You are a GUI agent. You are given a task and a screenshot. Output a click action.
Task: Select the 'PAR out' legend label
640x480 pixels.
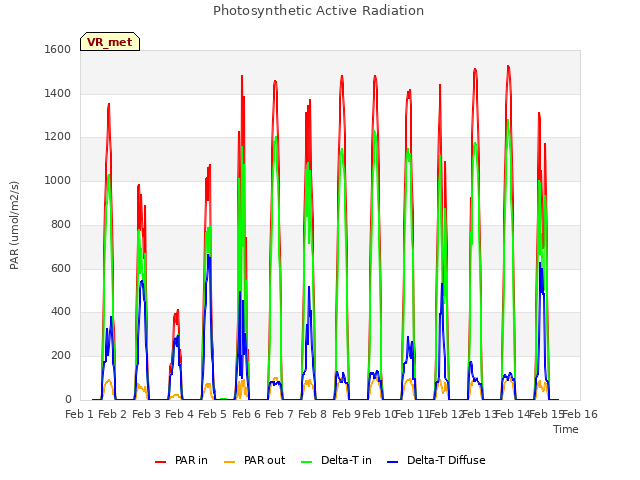point(264,460)
